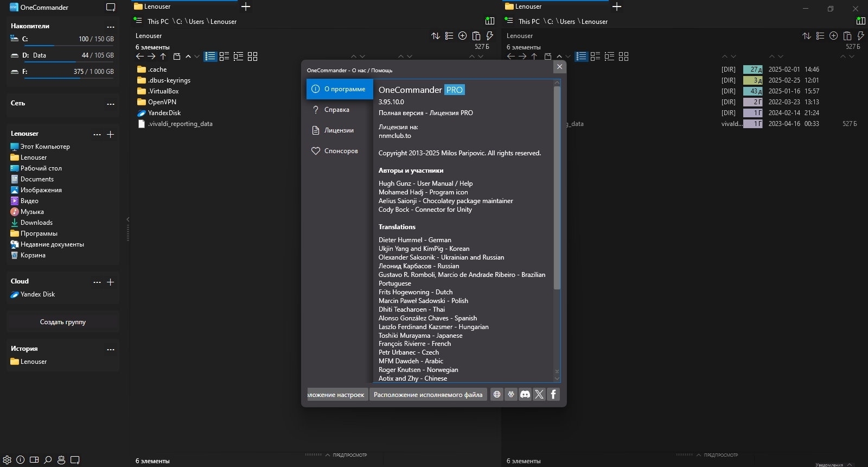Click the sort arrows icon in right pane
The height and width of the screenshot is (467, 868).
click(x=807, y=36)
